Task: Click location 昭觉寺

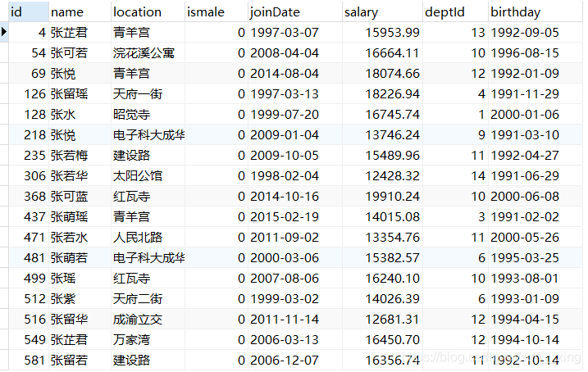Action: pyautogui.click(x=148, y=115)
